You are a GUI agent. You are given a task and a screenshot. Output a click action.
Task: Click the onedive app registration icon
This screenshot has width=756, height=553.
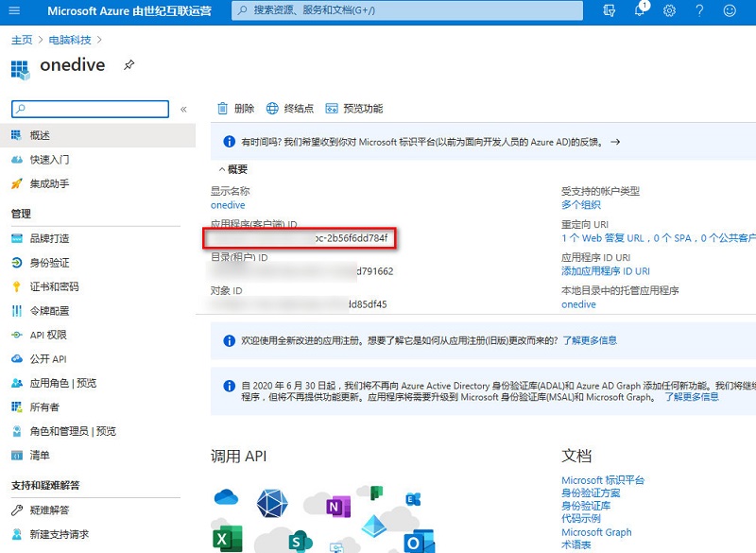20,69
